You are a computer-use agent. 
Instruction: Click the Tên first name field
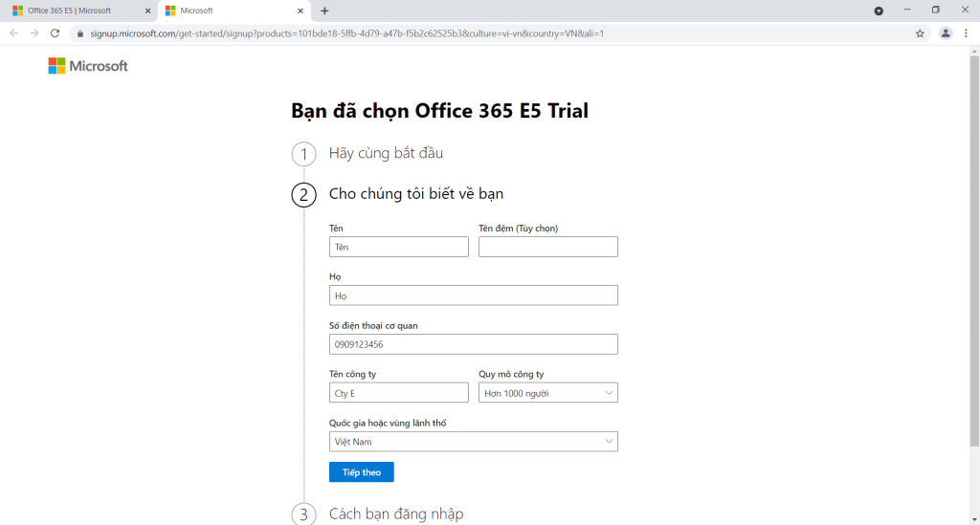(399, 247)
